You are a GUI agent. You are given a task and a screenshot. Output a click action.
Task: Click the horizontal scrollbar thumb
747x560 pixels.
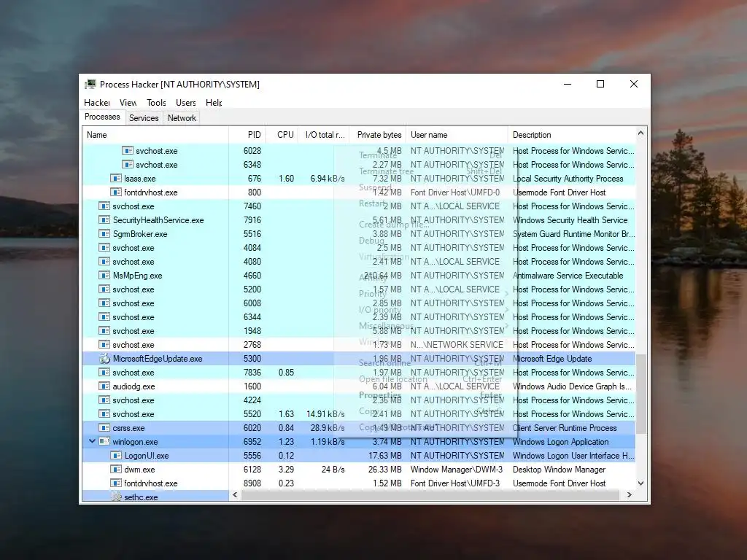point(430,495)
